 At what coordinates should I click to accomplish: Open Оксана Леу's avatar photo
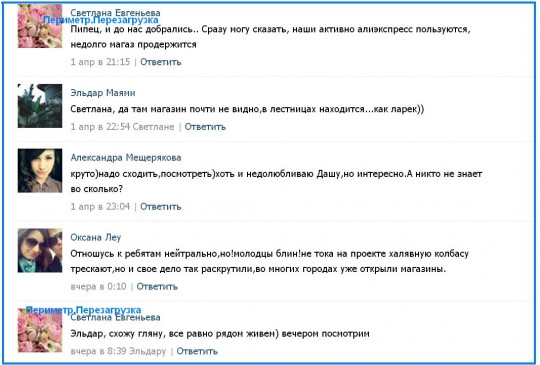pos(40,250)
